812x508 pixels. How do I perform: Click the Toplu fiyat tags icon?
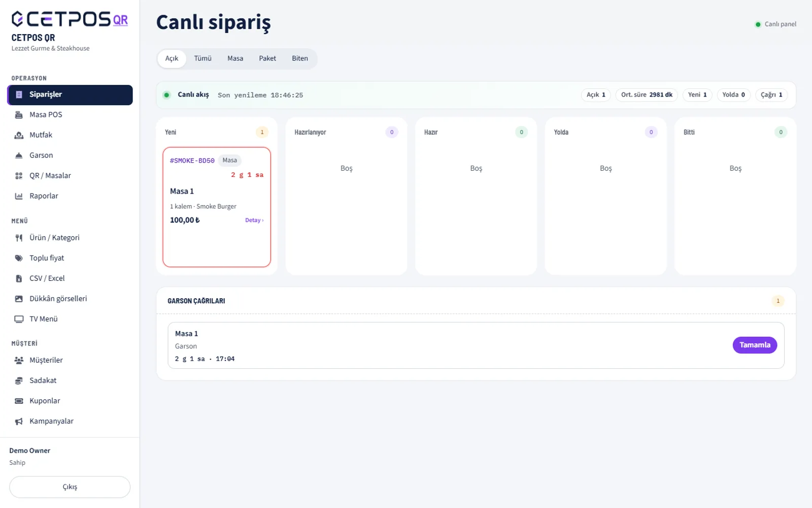pyautogui.click(x=19, y=258)
